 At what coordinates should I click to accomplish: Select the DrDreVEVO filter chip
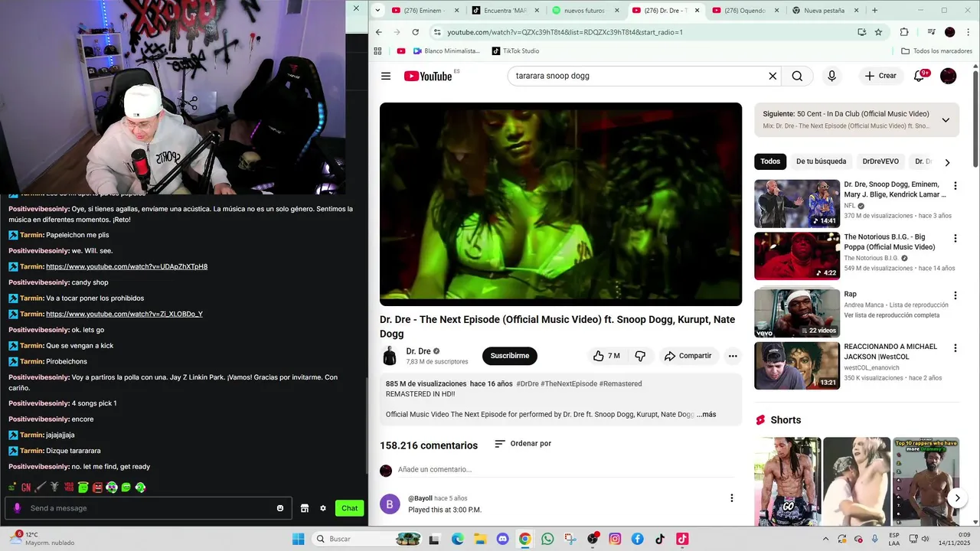pos(880,161)
